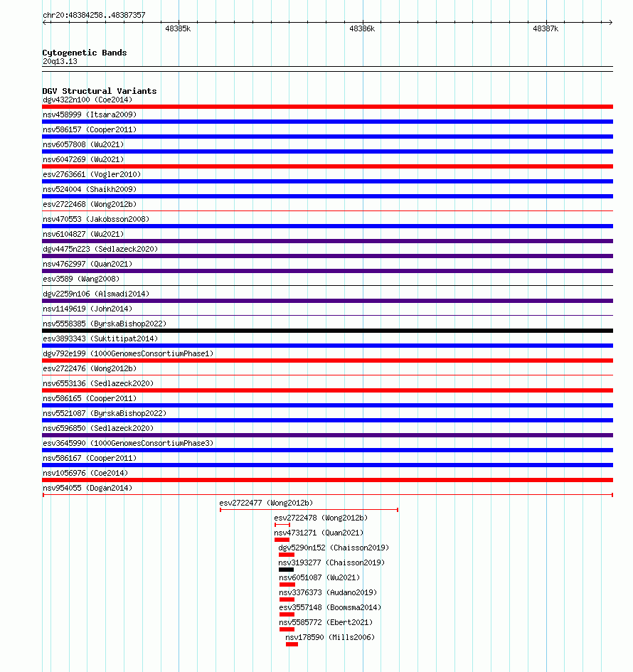Open the nsv1149619 (John2014) variant
Screen dimensions: 633x672
87,309
